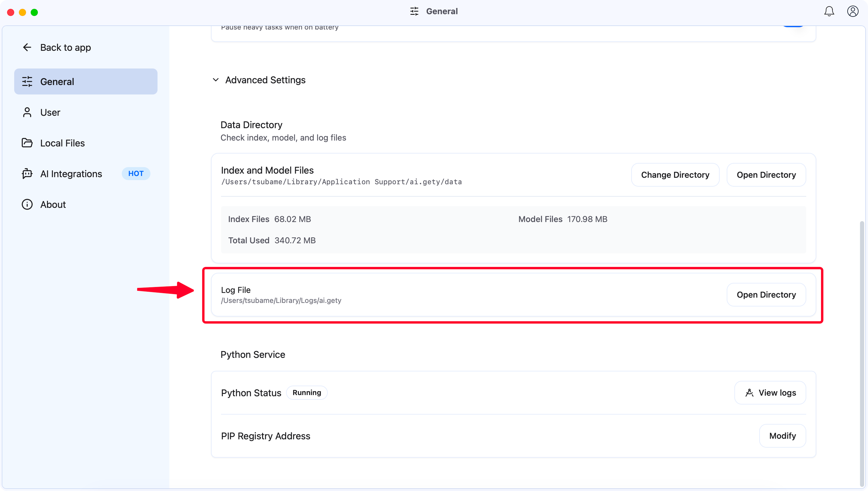Click the General sliders sidebar icon
868x491 pixels.
[x=27, y=81]
